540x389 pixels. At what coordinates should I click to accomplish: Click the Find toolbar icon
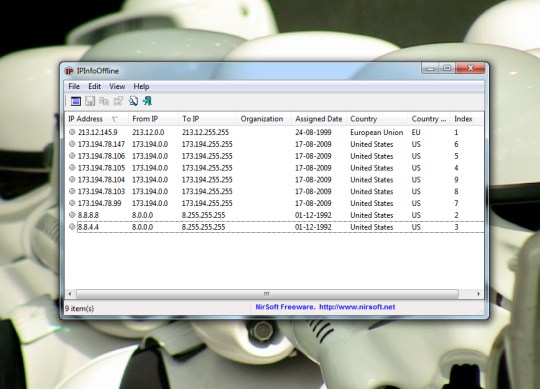pos(133,101)
